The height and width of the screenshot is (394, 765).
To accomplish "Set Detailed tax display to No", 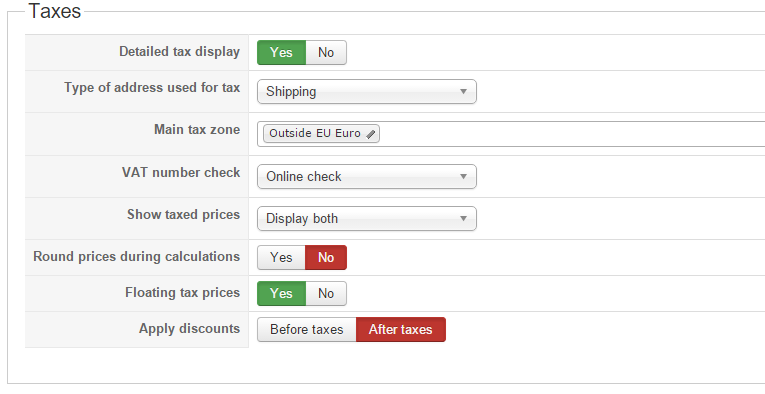I will pyautogui.click(x=326, y=53).
